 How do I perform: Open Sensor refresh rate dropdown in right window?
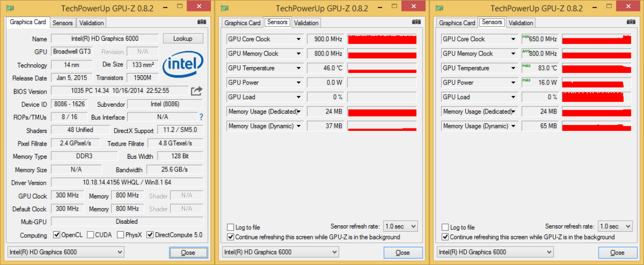click(x=615, y=226)
